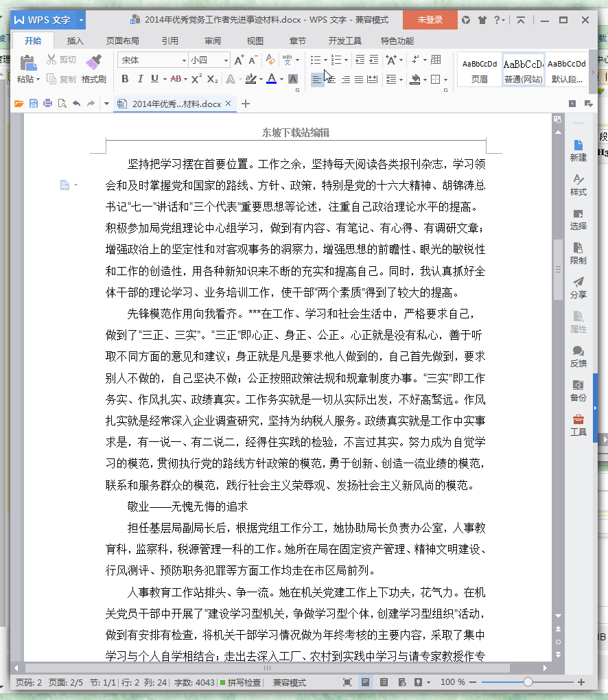Viewport: 608px width, 700px height.
Task: Open the 页面布局 ribbon tab
Action: (123, 40)
